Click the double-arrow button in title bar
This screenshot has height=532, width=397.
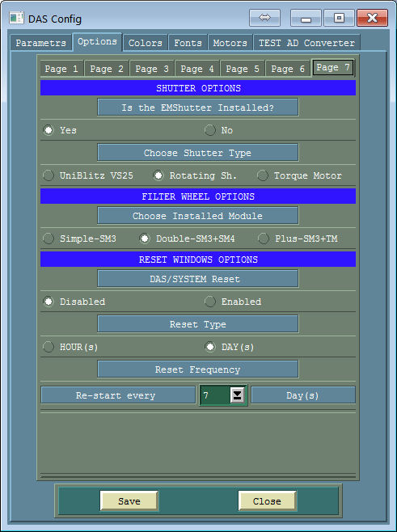(264, 18)
